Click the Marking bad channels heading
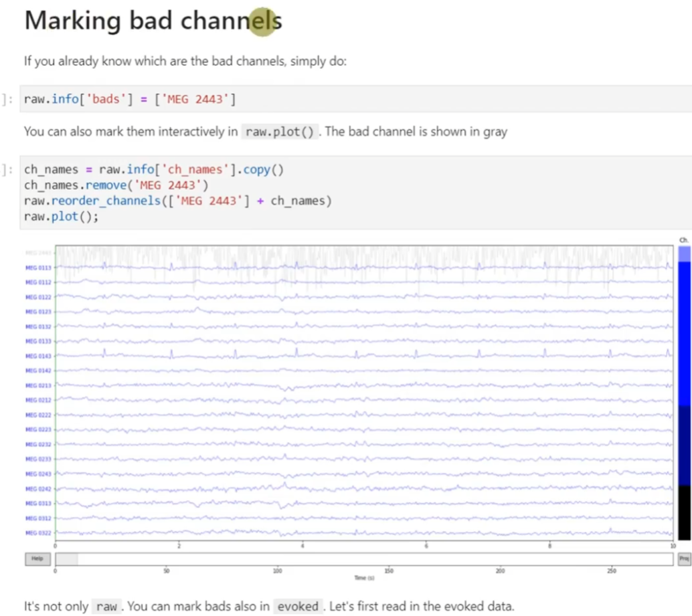The height and width of the screenshot is (616, 692). [153, 21]
